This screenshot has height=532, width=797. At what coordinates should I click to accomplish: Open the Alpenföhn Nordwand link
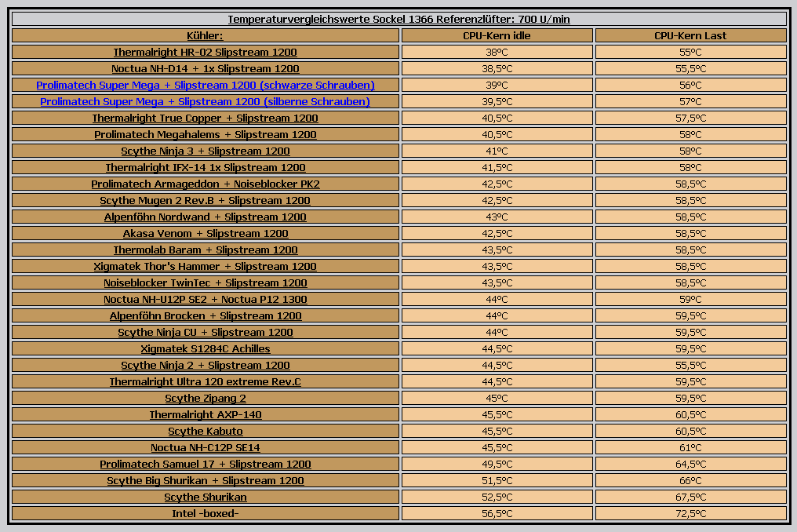205,217
